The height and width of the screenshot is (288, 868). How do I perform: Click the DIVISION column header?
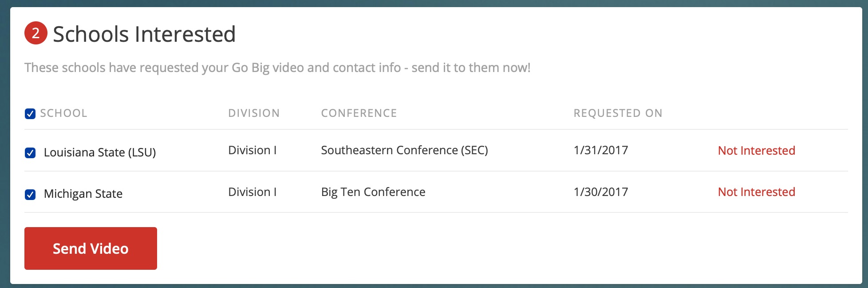[x=254, y=113]
